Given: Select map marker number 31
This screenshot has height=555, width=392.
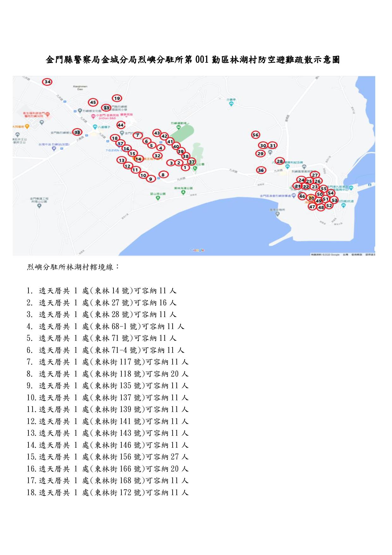Looking at the screenshot, I should pyautogui.click(x=273, y=145).
